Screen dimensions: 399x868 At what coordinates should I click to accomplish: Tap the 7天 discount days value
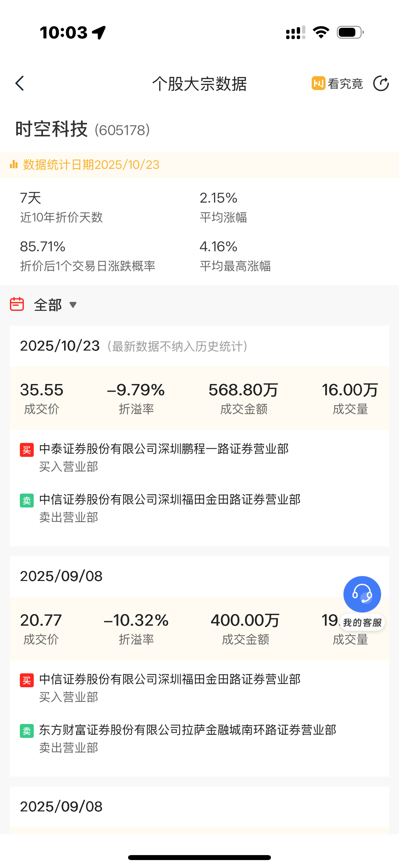[31, 198]
